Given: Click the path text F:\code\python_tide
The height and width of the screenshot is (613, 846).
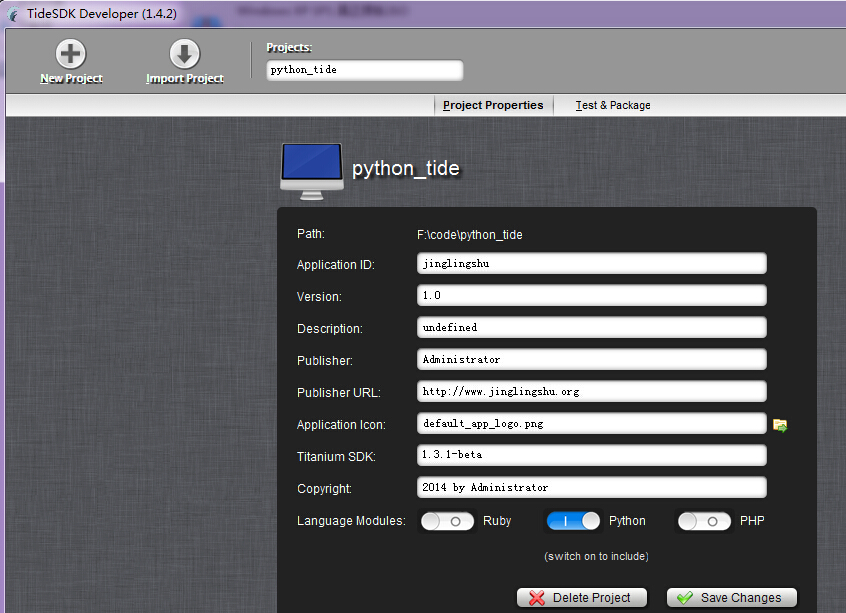Looking at the screenshot, I should (x=469, y=235).
